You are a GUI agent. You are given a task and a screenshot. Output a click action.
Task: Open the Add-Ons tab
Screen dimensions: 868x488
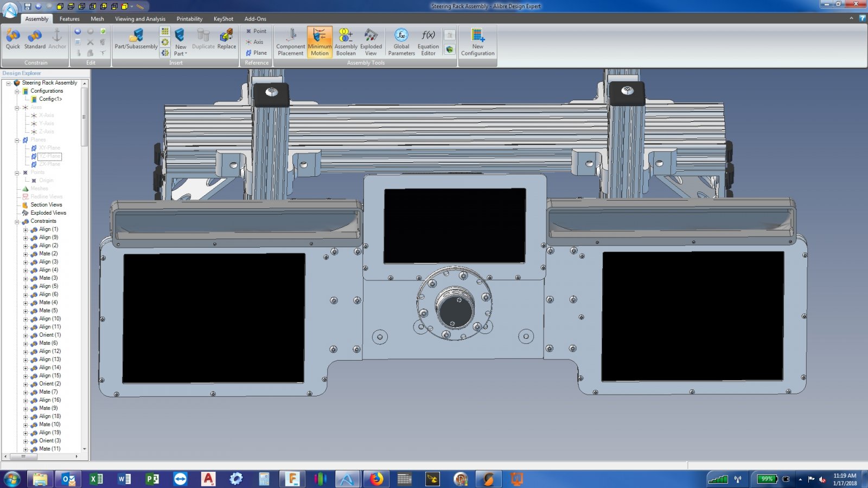(255, 19)
